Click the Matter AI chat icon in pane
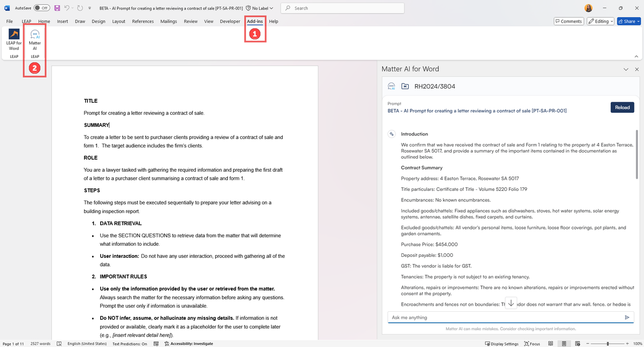The width and height of the screenshot is (644, 347). pyautogui.click(x=391, y=86)
